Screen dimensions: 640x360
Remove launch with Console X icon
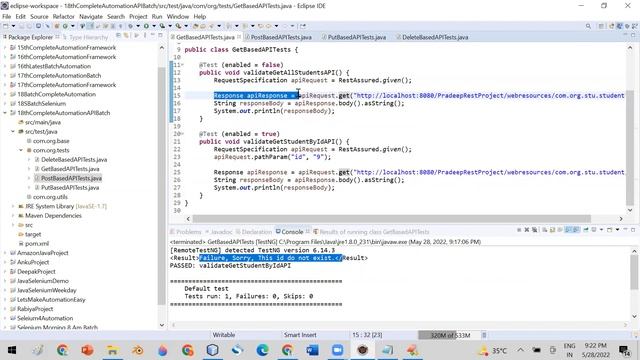[527, 230]
